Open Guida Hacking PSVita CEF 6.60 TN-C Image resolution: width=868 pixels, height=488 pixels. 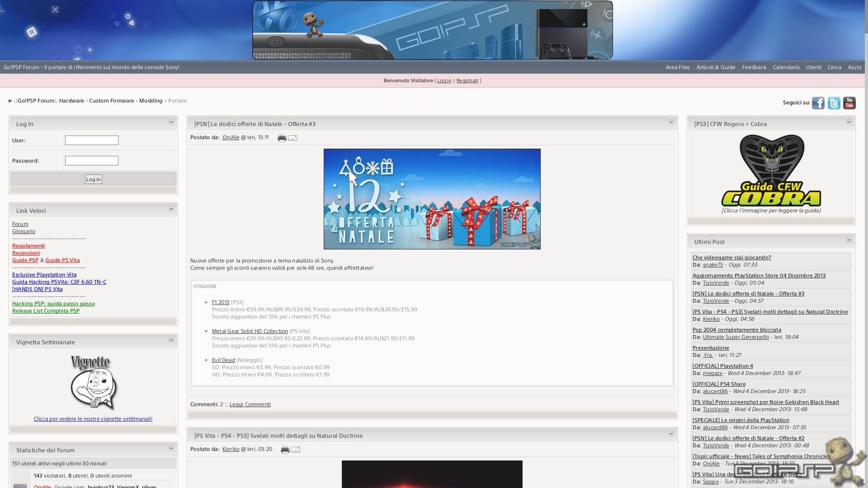(x=59, y=282)
